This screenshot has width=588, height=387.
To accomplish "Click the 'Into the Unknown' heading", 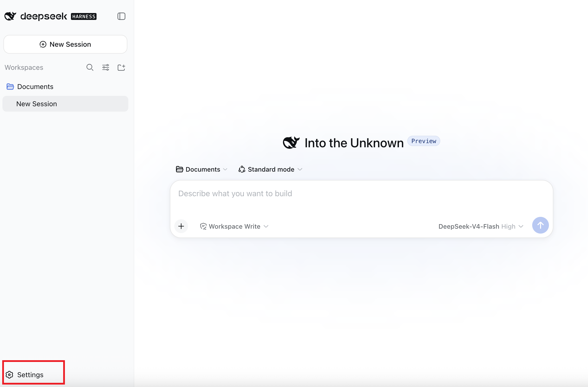I will tap(354, 143).
